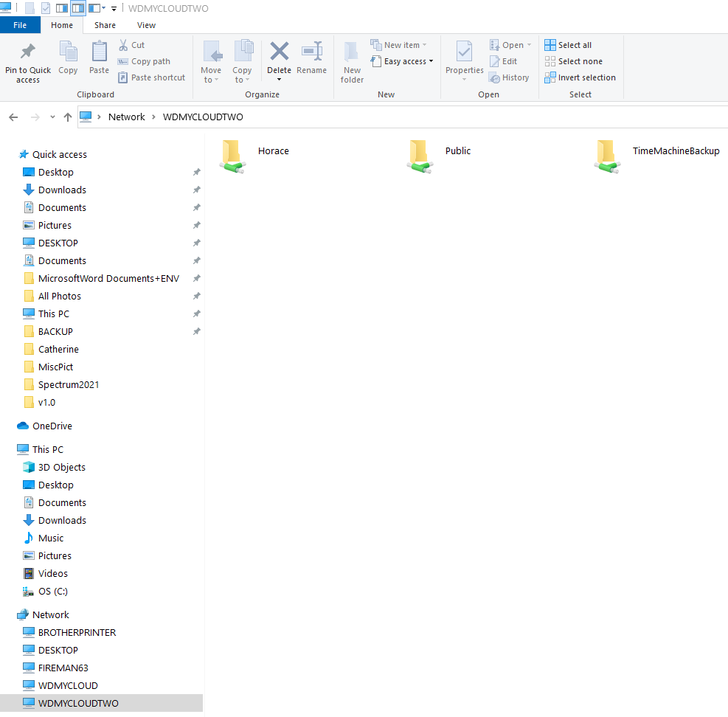Switch to the Share ribbon tab
Screen dimensions: 728x717
coord(105,25)
